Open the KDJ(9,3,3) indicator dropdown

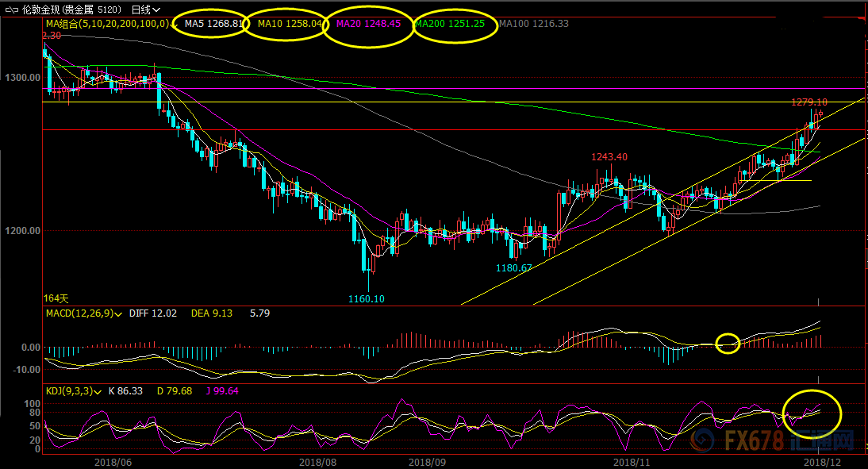[74, 391]
